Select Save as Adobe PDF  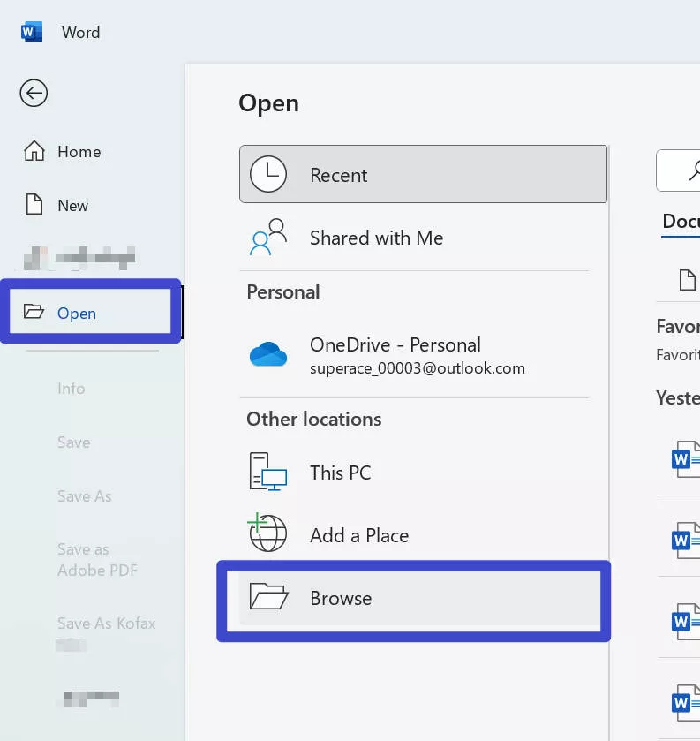coord(97,560)
